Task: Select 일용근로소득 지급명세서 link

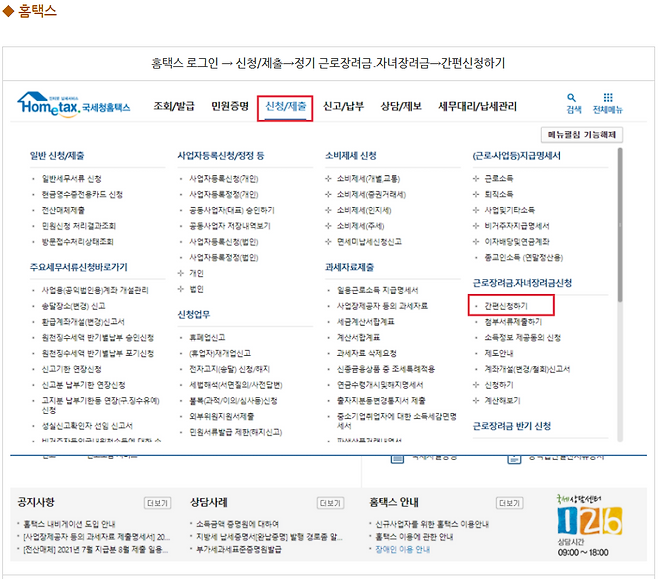Action: pyautogui.click(x=378, y=289)
